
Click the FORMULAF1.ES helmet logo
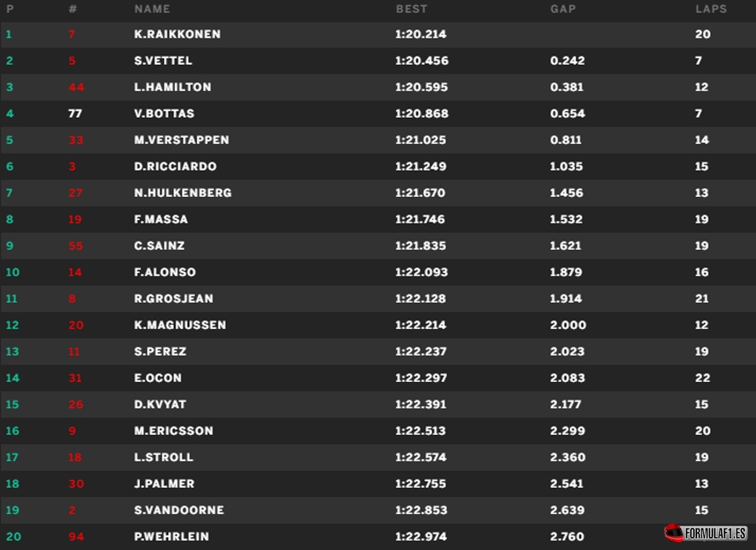(x=706, y=533)
